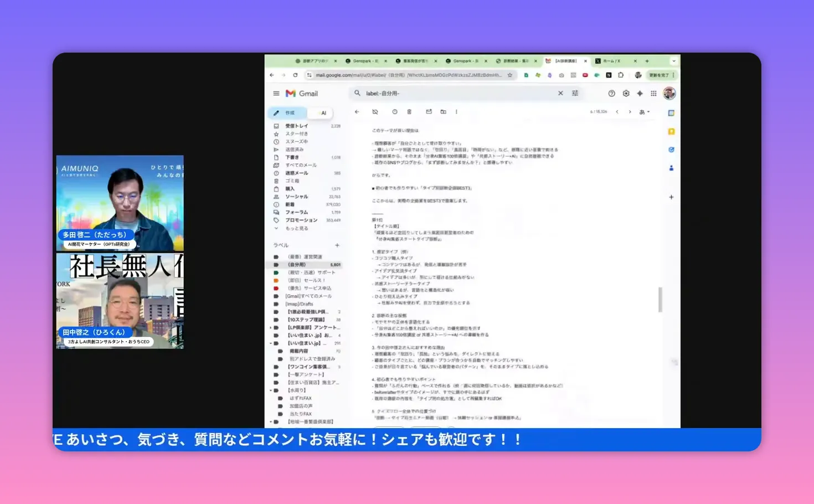
Task: Open Gmail advanced search options
Action: tap(575, 93)
